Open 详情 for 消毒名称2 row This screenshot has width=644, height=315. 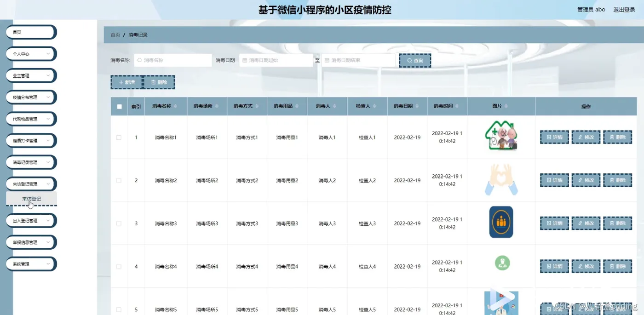click(x=554, y=180)
